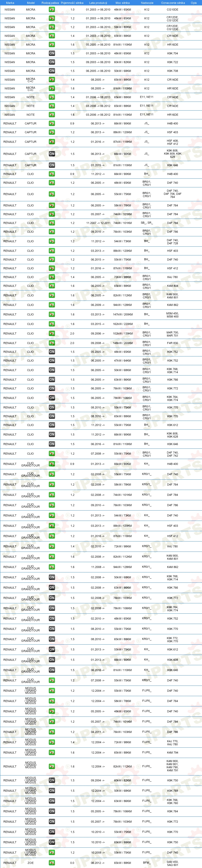Select the '09.2003 -> 06.2010' production years cell

click(98, 62)
